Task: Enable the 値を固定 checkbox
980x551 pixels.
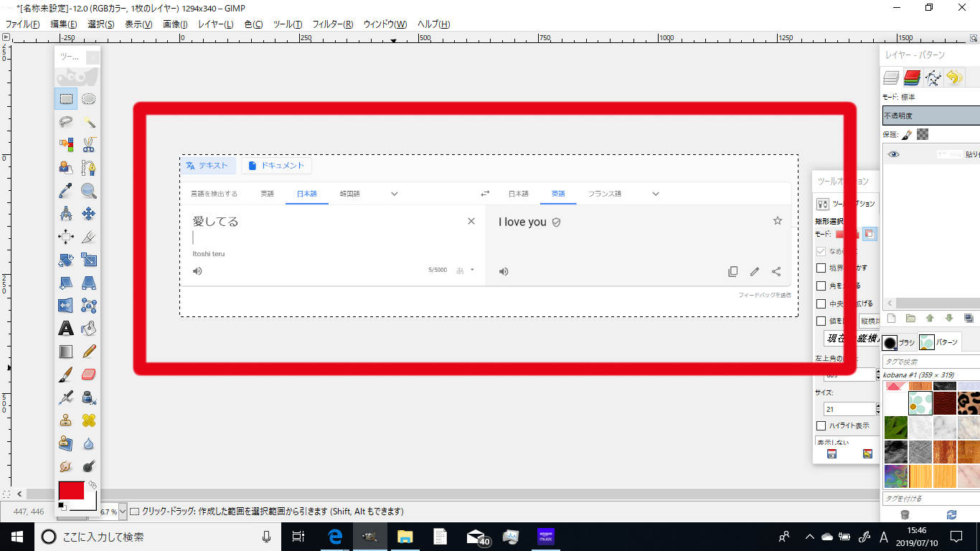Action: (x=821, y=321)
